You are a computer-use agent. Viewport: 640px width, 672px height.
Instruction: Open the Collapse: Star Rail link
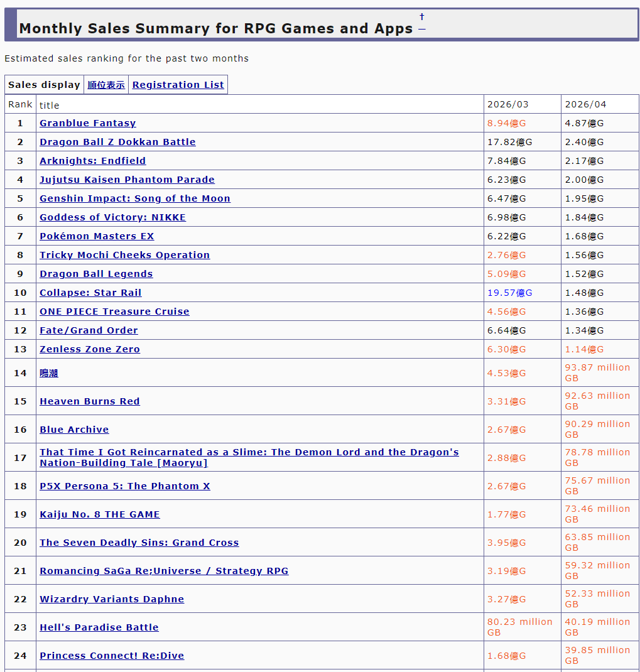pyautogui.click(x=90, y=293)
